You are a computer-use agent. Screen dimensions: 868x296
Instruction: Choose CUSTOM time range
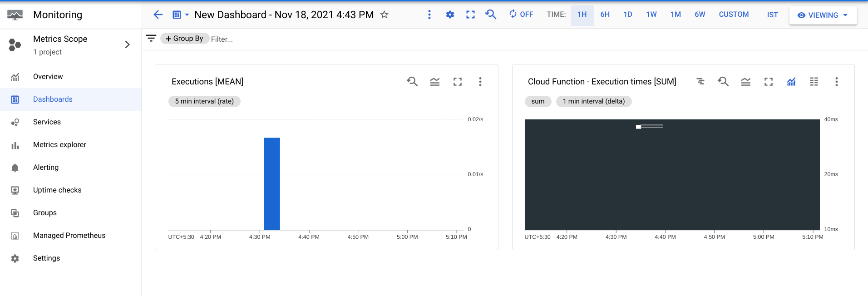(x=734, y=15)
